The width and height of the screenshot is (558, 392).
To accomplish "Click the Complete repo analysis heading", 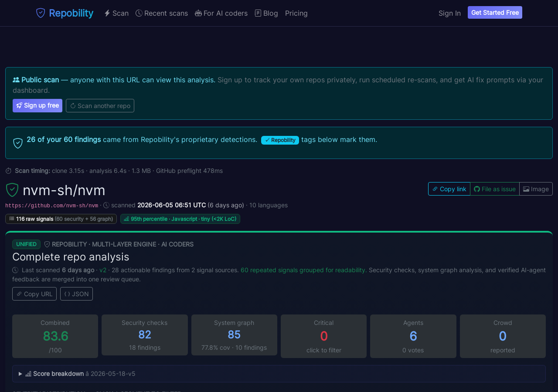I will click(x=71, y=257).
